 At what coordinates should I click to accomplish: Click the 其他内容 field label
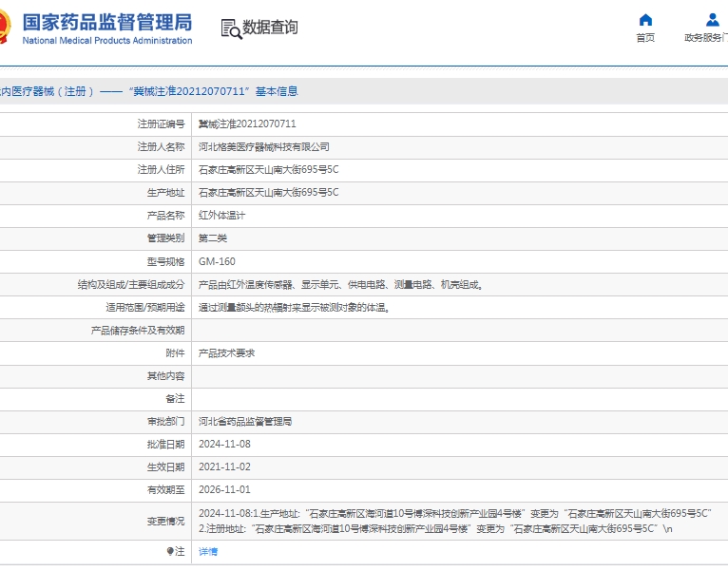point(165,376)
